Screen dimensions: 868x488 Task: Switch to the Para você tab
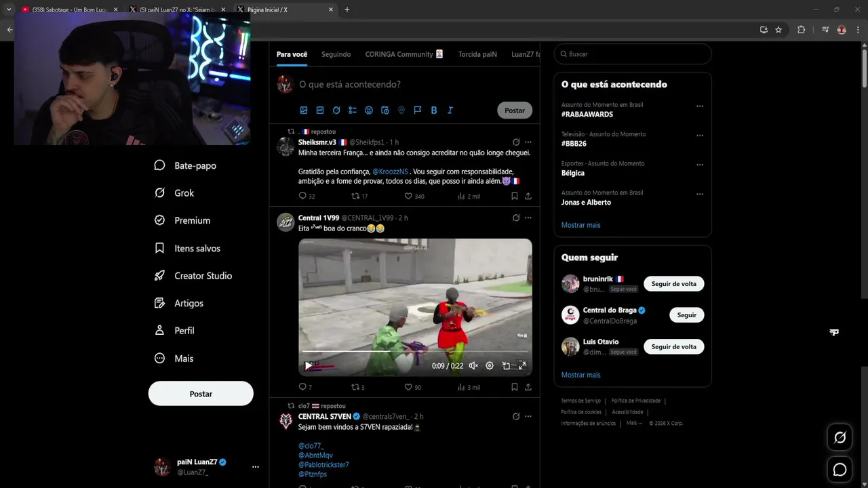pyautogui.click(x=292, y=54)
